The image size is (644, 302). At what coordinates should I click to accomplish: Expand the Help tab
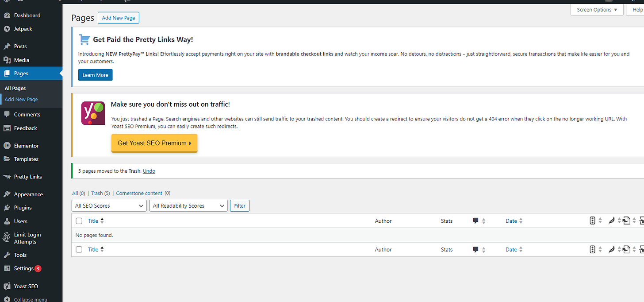[x=636, y=10]
